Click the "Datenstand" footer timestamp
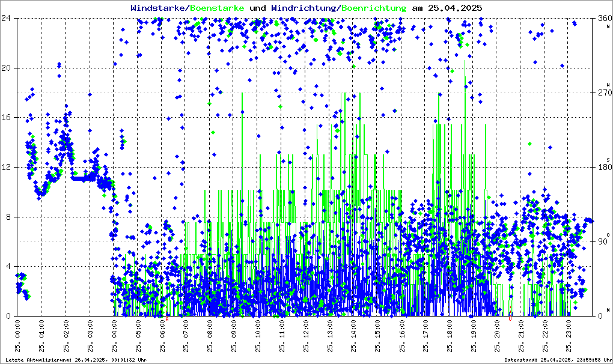The image size is (613, 364). coord(558,360)
